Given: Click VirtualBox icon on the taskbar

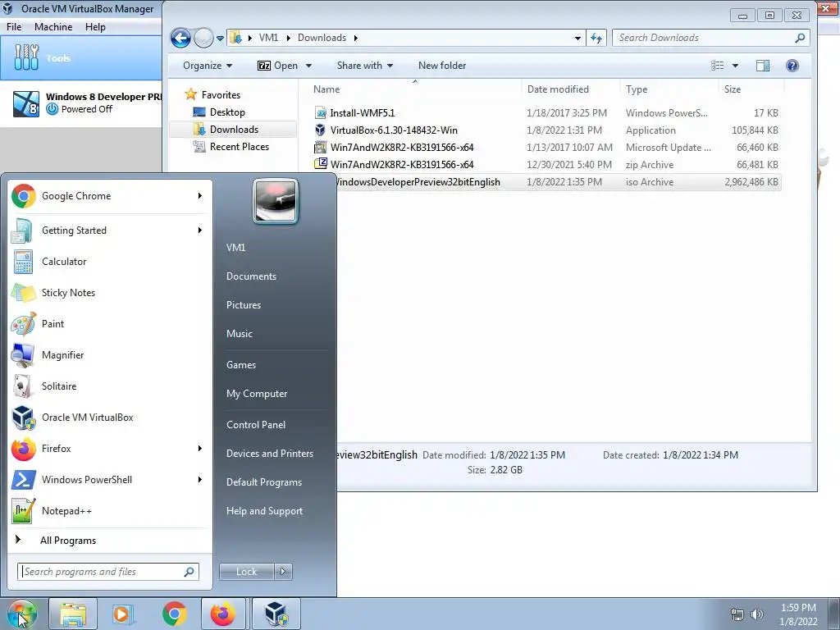Looking at the screenshot, I should (276, 614).
